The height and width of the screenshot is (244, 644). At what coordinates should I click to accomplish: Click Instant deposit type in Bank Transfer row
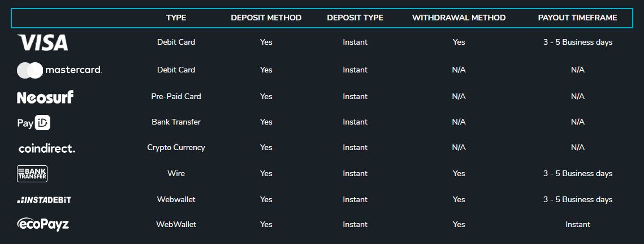tap(355, 173)
